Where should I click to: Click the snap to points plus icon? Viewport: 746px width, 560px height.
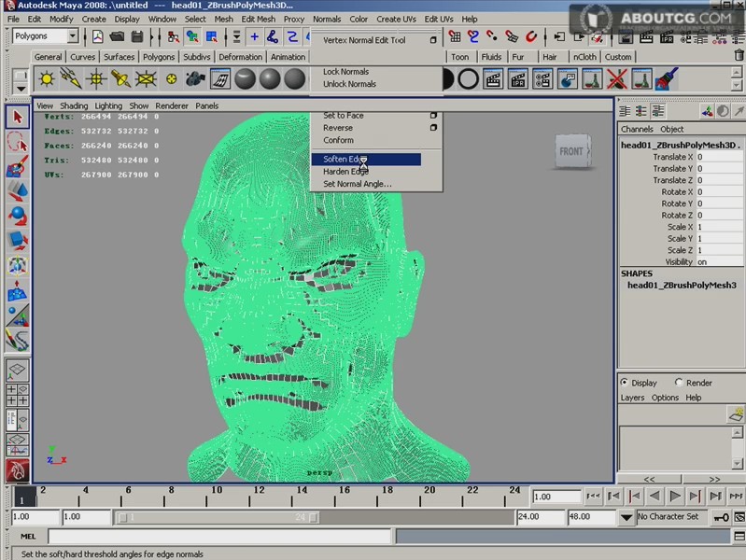[255, 36]
